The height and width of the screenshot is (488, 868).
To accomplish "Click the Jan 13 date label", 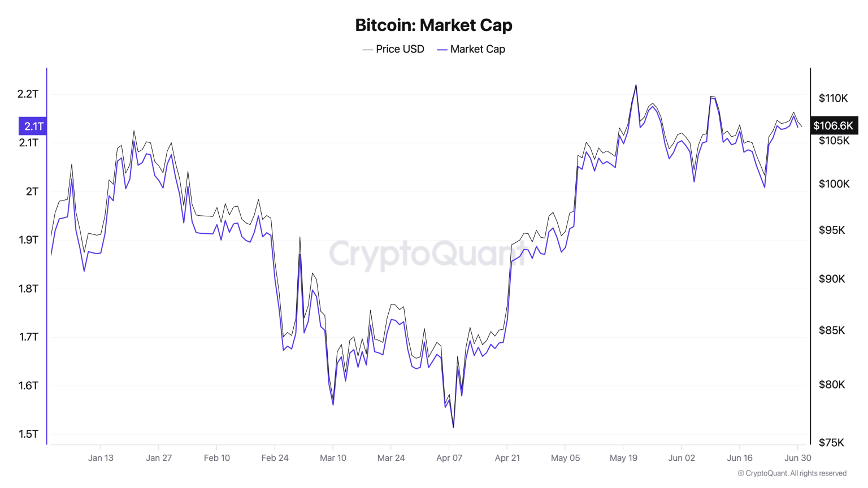I will 101,457.
